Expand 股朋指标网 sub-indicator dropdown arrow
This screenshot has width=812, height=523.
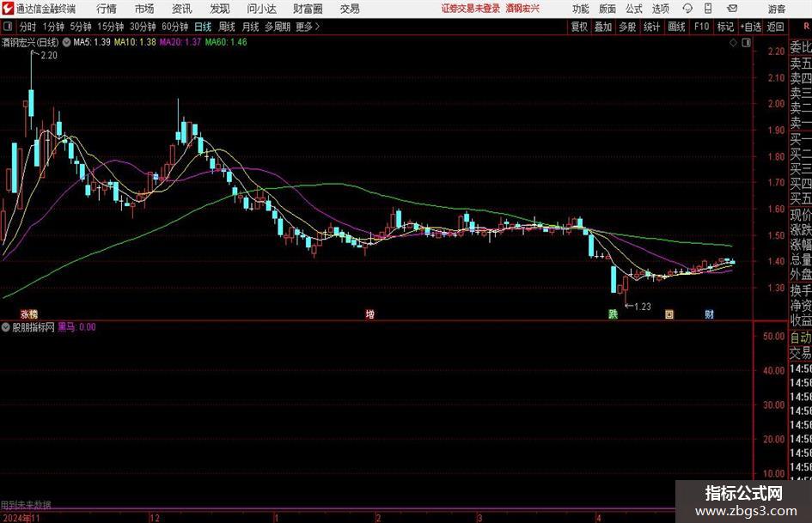tap(6, 327)
